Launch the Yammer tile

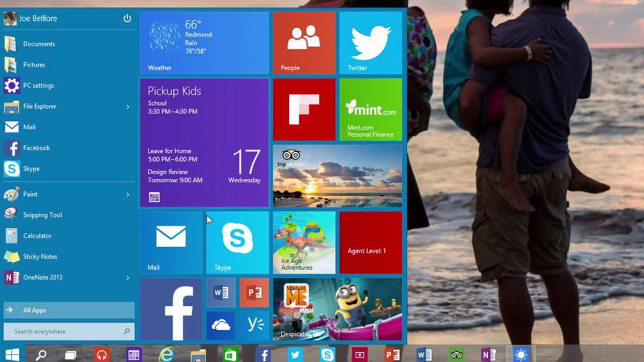254,325
